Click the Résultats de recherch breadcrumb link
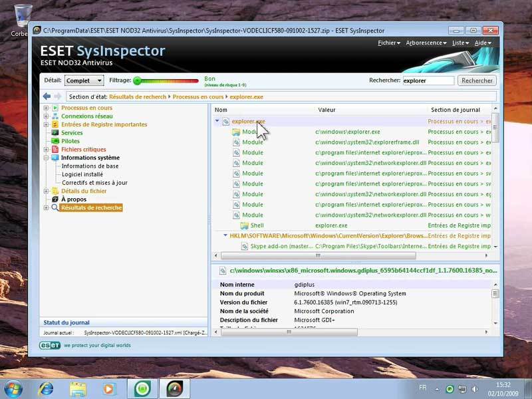Viewport: 532px width, 399px height. 138,96
